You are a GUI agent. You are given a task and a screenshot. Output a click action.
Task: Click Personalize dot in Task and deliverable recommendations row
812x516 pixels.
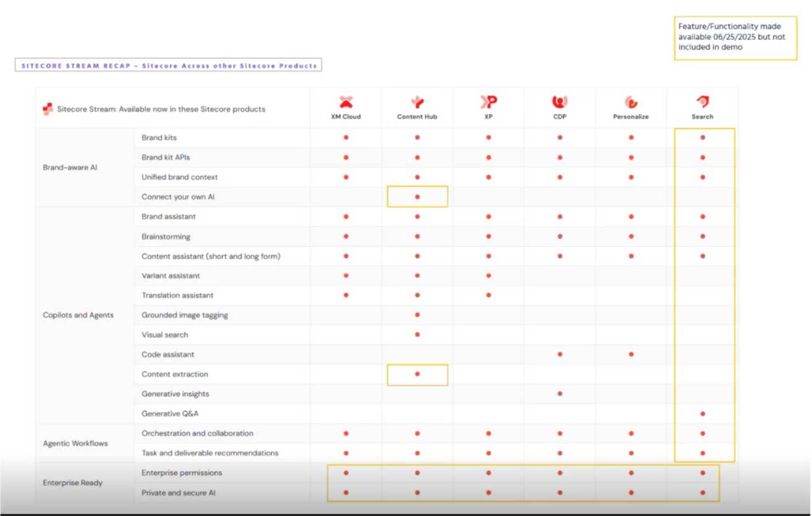(x=631, y=453)
